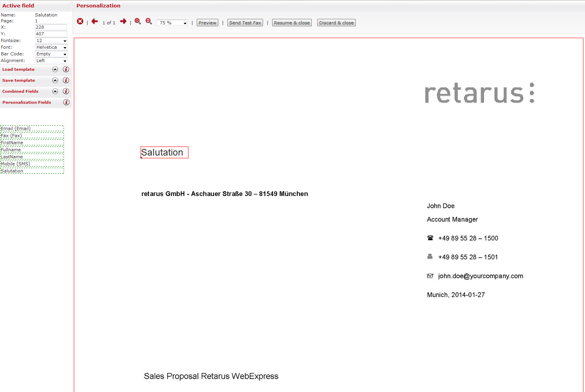Viewport: 585px width, 392px height.
Task: Click the X coordinate input field
Action: [51, 27]
